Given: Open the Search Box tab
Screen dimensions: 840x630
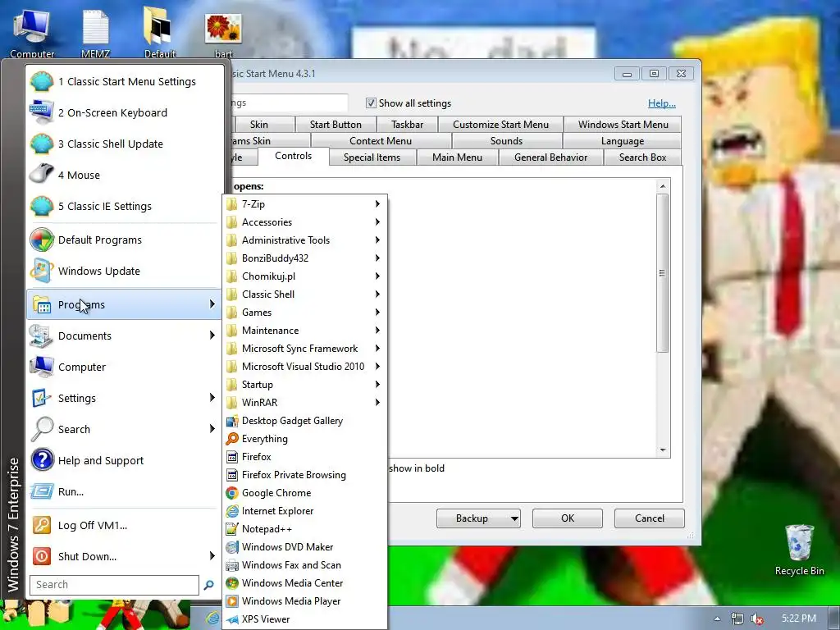Looking at the screenshot, I should point(642,157).
